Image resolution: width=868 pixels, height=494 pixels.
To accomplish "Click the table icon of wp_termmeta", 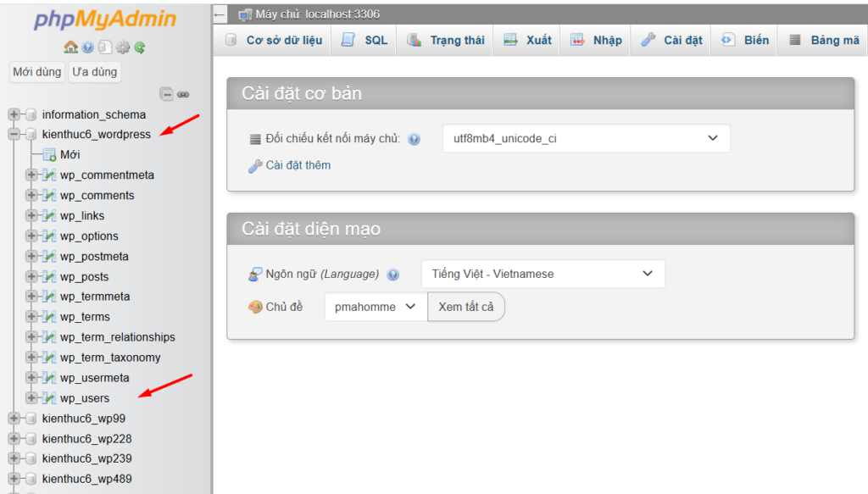I will coord(49,297).
